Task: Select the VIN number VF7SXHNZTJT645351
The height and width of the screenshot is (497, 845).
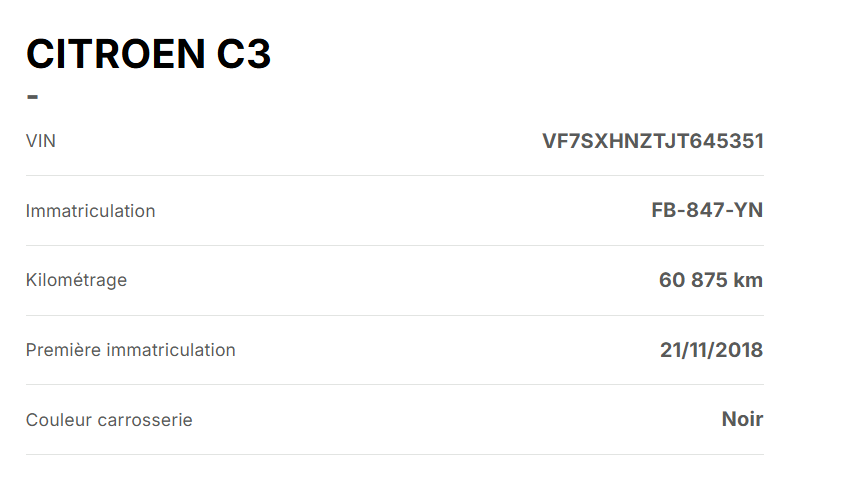Action: [652, 141]
